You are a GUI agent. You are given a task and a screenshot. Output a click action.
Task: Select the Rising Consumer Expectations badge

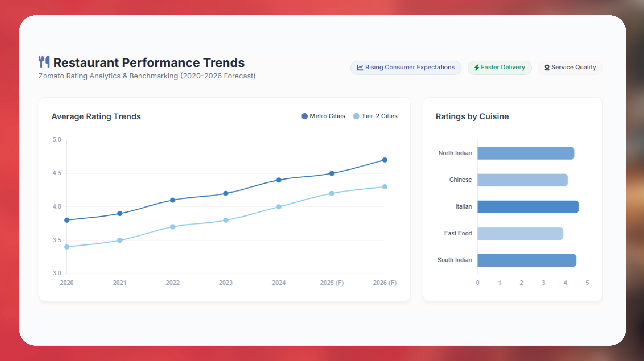click(405, 67)
